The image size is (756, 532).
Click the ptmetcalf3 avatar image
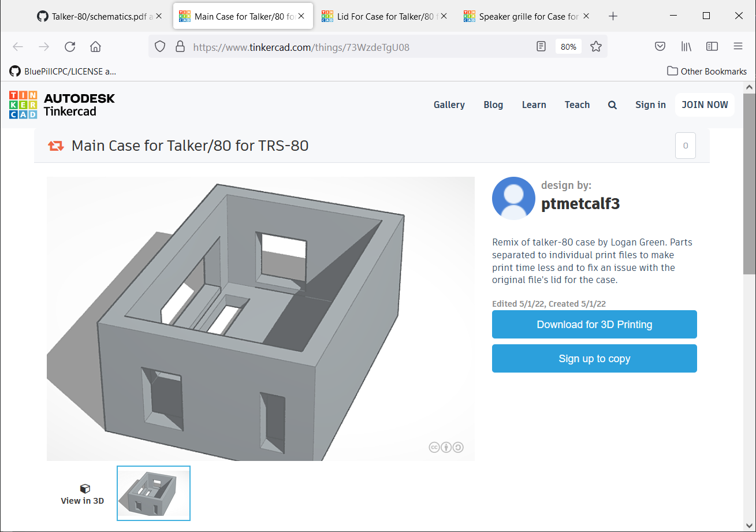point(513,198)
